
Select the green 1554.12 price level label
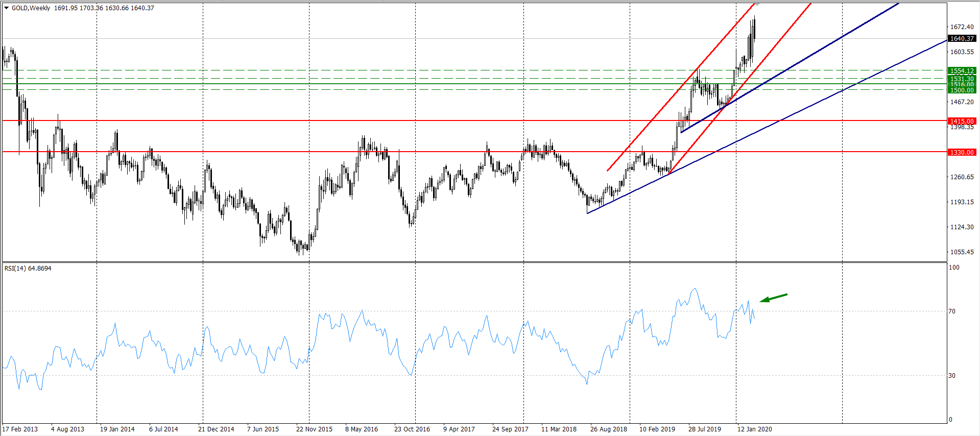click(962, 71)
